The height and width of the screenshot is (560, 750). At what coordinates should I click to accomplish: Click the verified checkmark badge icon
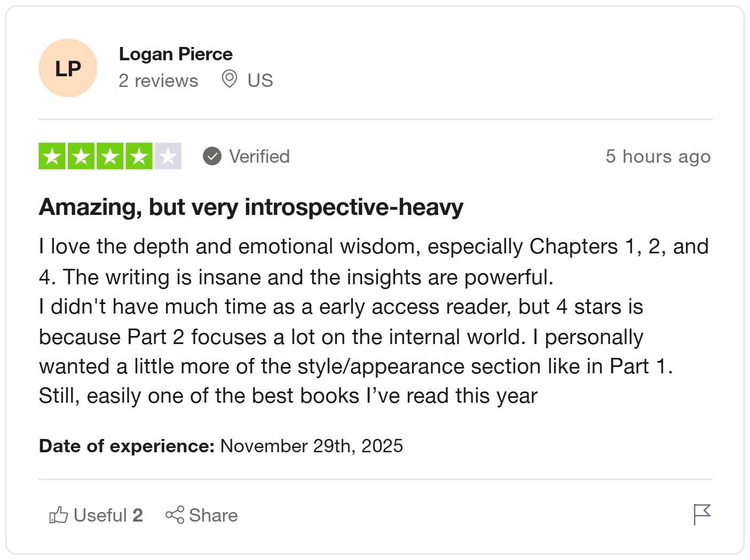212,156
